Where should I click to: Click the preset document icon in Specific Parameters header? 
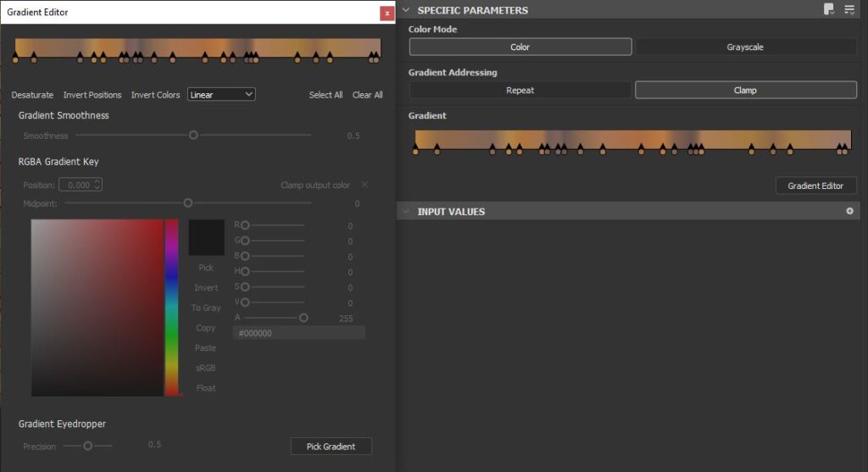coord(829,8)
